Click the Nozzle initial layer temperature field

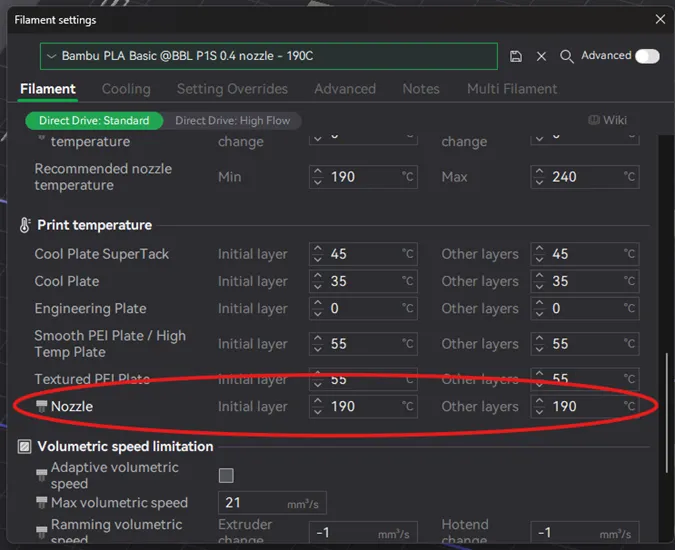click(363, 407)
